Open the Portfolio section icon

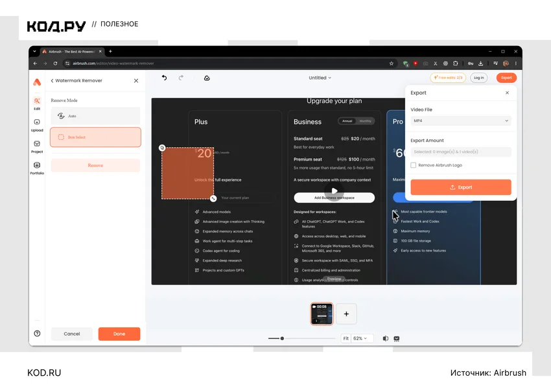(x=37, y=168)
